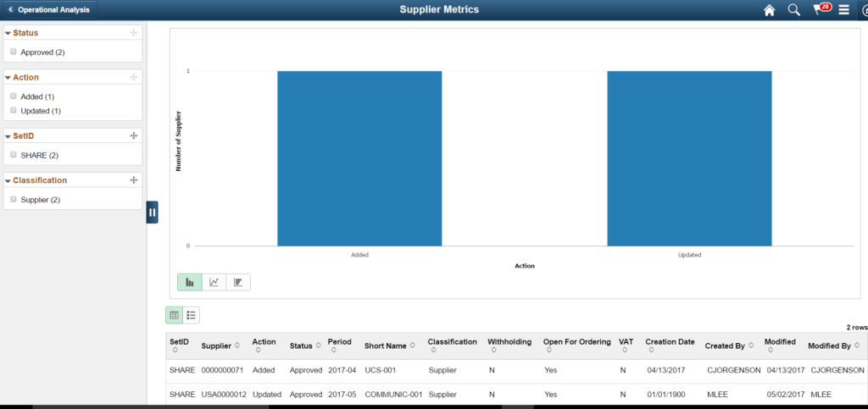Switch chart to horizontal bar view
868x409 pixels.
tap(238, 282)
